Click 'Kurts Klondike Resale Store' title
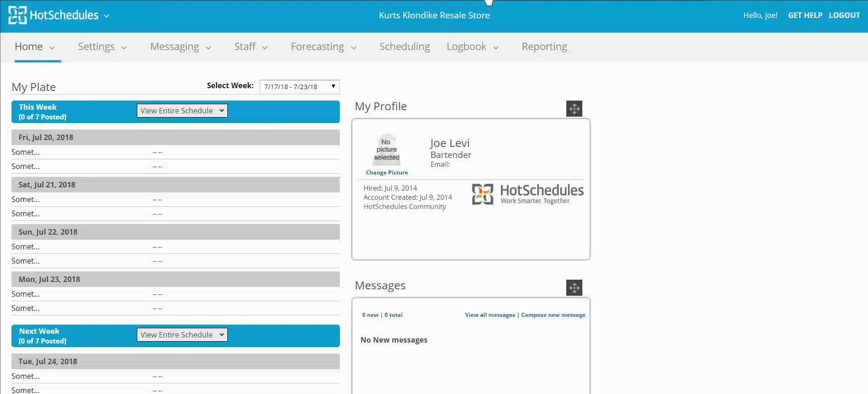 coord(434,15)
